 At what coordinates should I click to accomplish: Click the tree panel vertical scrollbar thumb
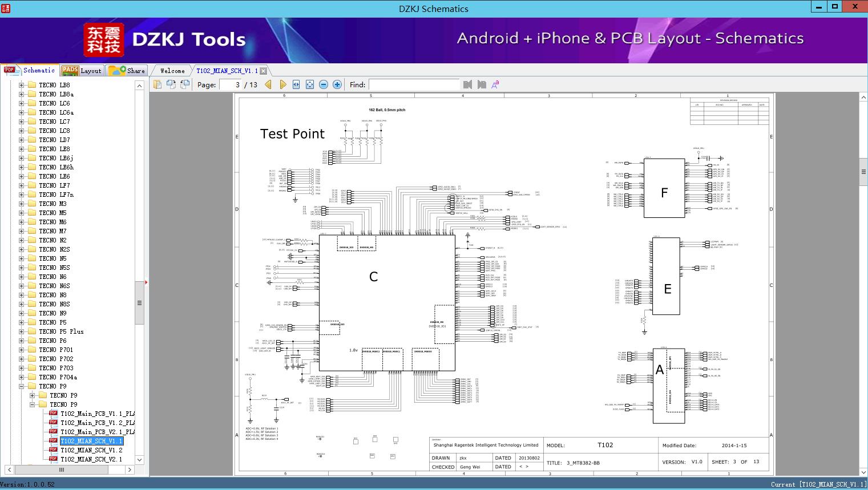pyautogui.click(x=139, y=303)
